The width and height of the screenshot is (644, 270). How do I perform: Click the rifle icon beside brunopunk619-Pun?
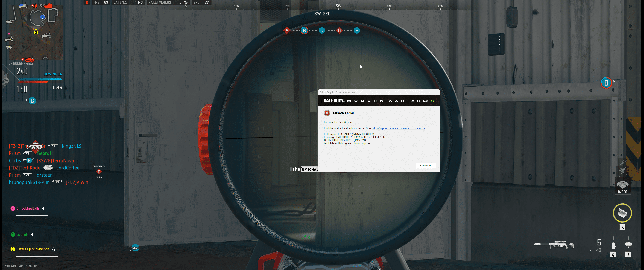click(58, 182)
